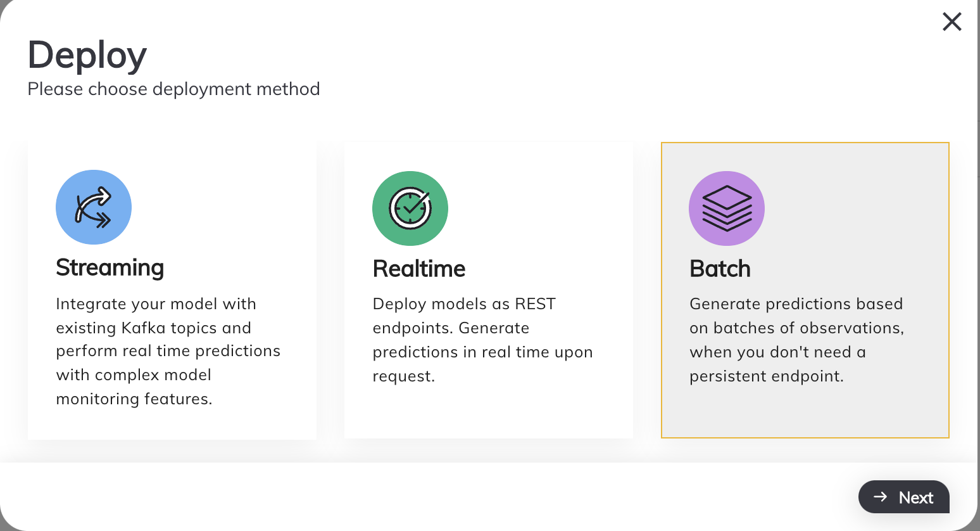Click the green Realtime clock icon
This screenshot has height=531, width=980.
tap(410, 208)
